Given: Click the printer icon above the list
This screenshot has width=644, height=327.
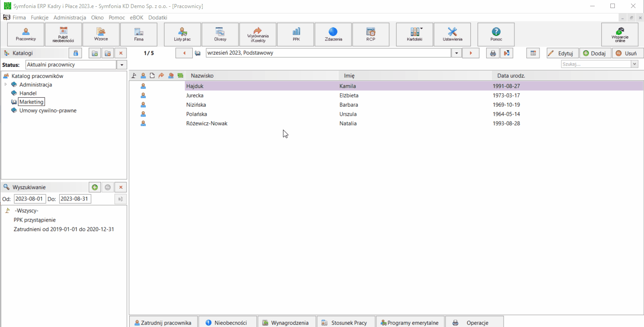Looking at the screenshot, I should click(493, 53).
